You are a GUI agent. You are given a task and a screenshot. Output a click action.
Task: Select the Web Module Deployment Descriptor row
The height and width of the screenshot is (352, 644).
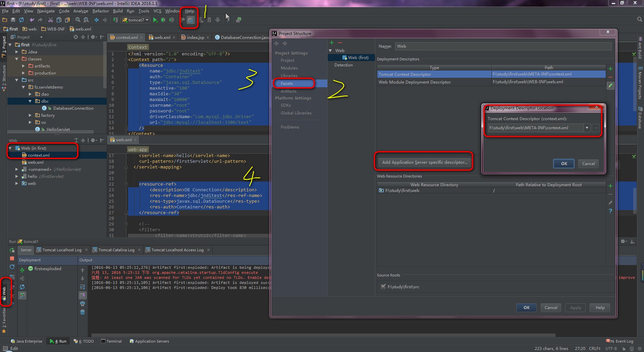tap(491, 82)
